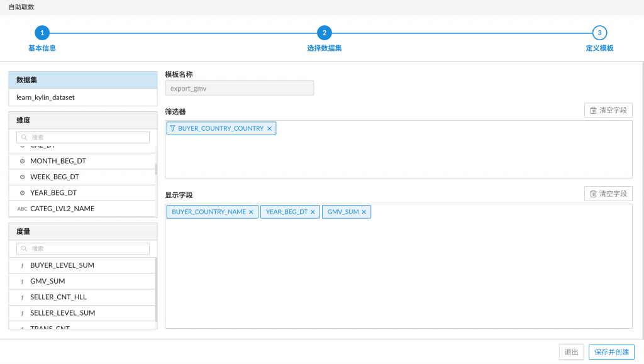
Task: Remove the YEAR_BEG_DT display field tag
Action: click(313, 212)
